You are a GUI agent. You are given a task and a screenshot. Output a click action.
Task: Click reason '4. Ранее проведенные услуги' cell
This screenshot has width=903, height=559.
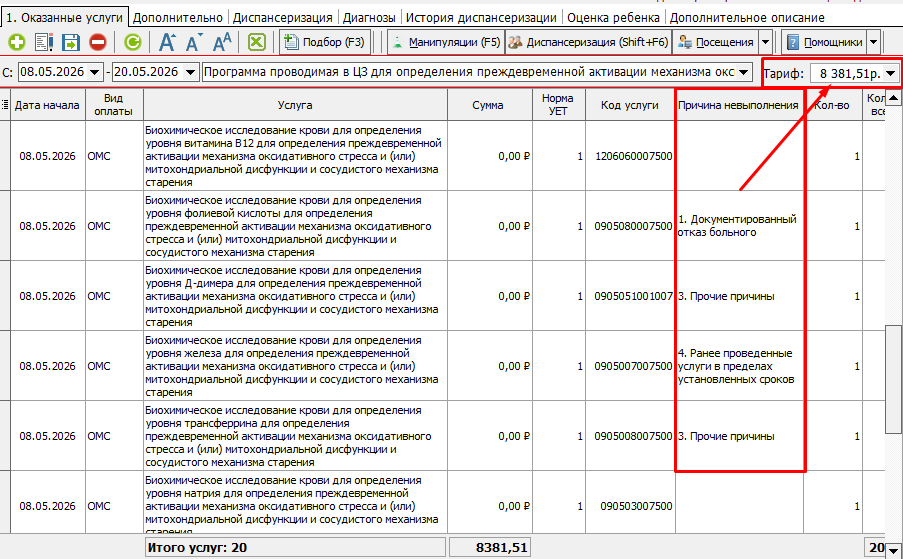pos(739,366)
